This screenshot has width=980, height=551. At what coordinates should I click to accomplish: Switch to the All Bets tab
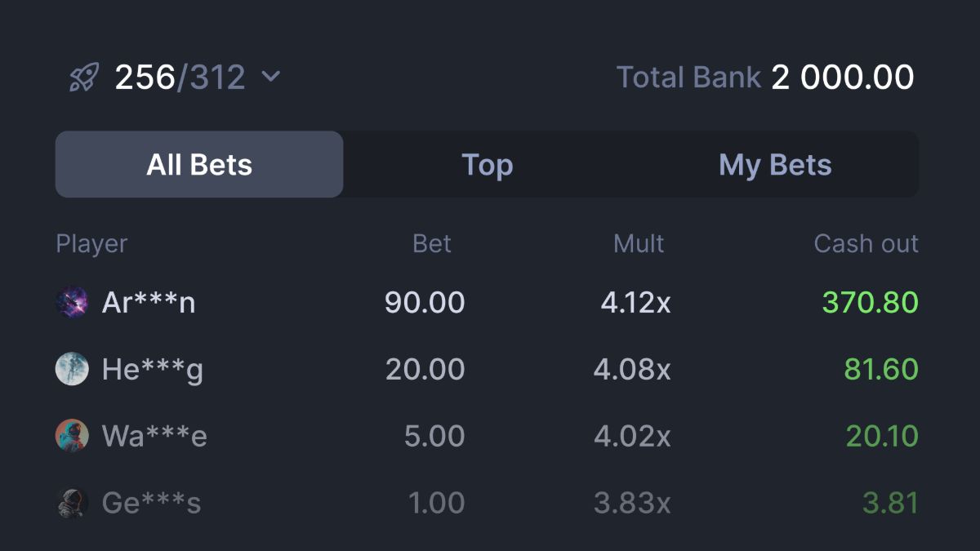coord(199,165)
